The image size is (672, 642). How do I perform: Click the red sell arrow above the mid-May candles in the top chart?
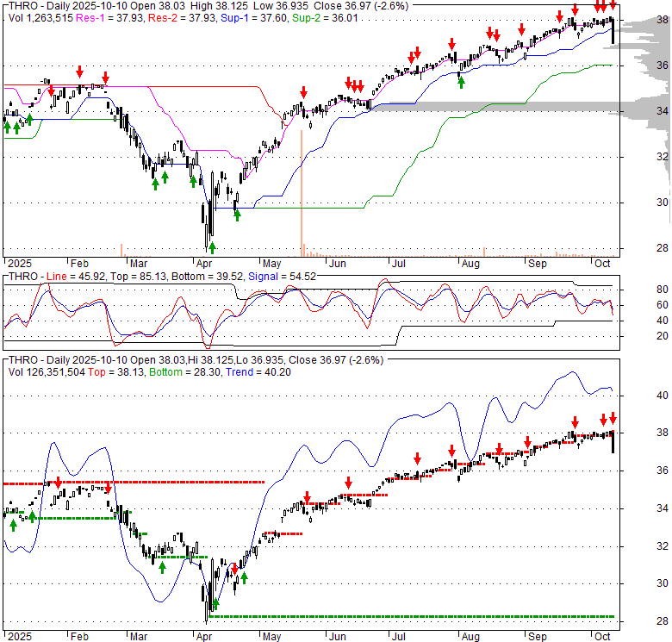point(303,93)
